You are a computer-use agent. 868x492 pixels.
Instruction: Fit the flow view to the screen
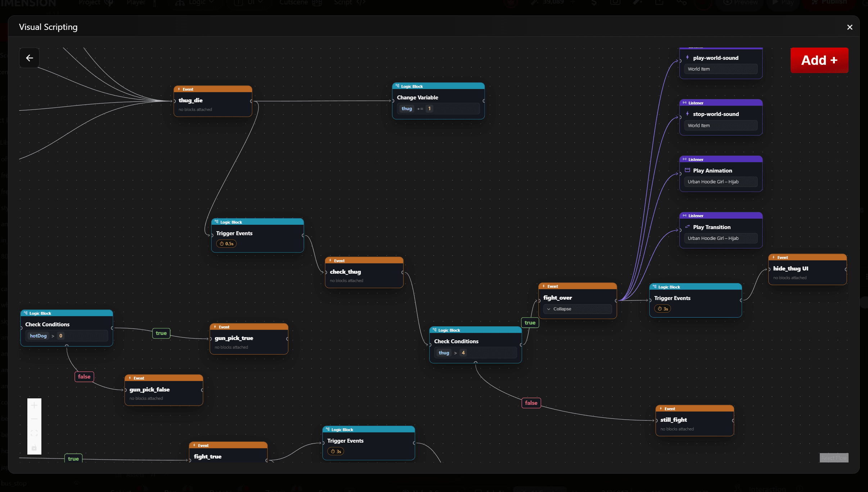pyautogui.click(x=34, y=433)
